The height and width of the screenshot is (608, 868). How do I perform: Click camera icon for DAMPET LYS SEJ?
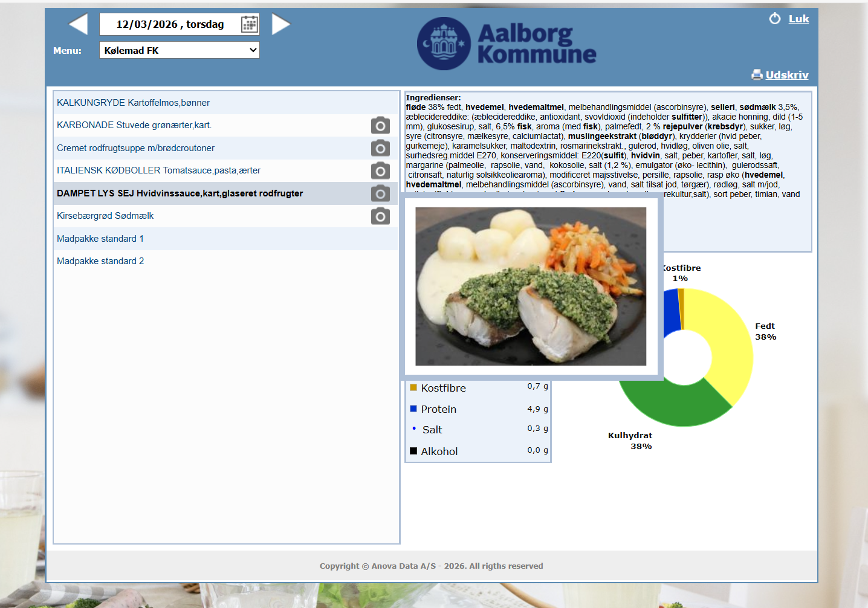click(x=380, y=193)
